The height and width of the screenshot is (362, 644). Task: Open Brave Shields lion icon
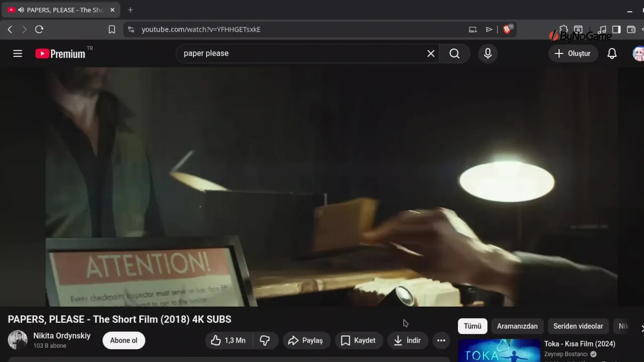507,30
